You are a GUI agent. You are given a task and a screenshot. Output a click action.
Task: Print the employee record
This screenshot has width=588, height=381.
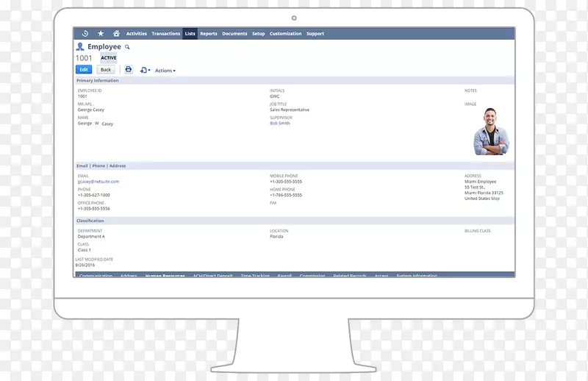coord(128,70)
